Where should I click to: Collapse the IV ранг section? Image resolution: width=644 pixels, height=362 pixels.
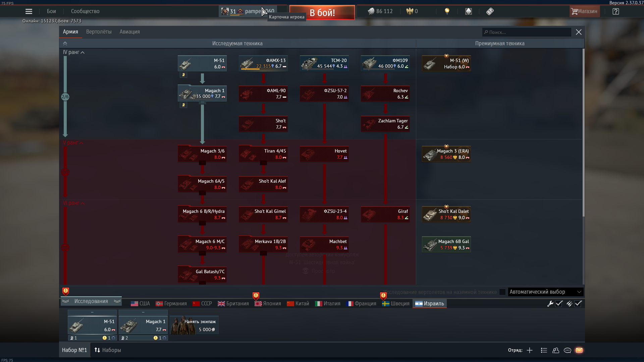pyautogui.click(x=74, y=52)
